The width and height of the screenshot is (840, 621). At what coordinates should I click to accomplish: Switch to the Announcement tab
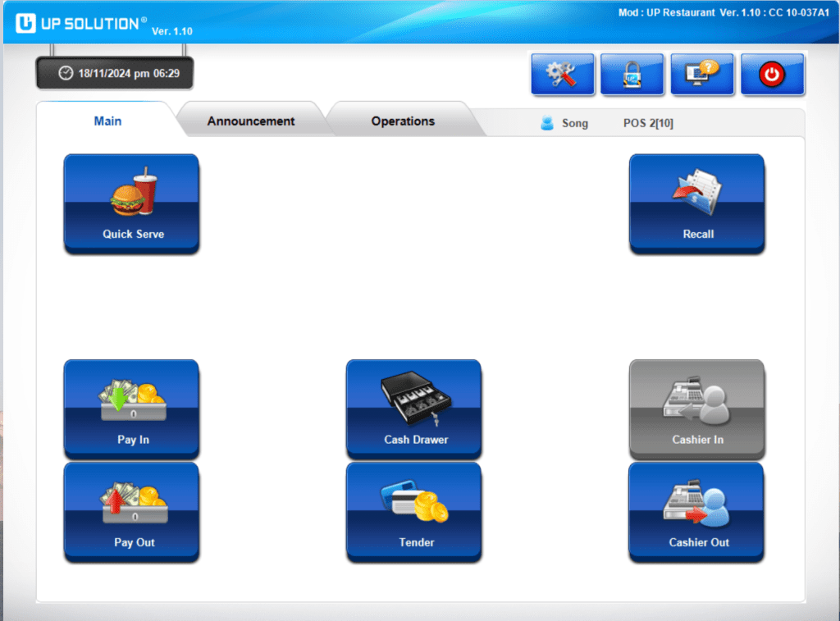(x=250, y=121)
